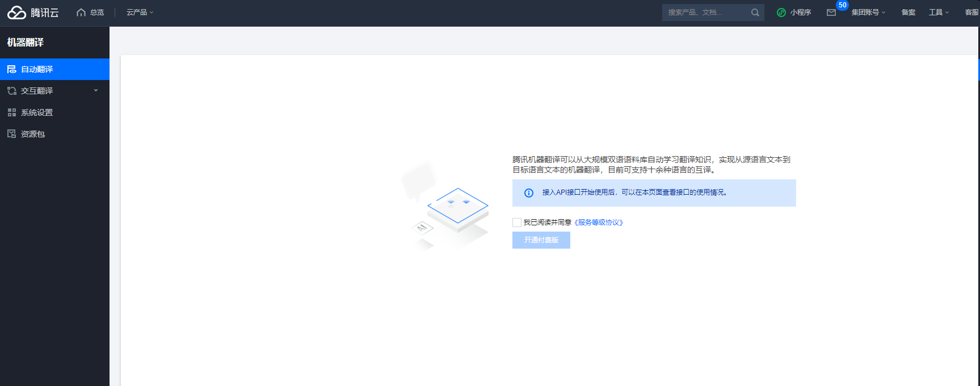The height and width of the screenshot is (386, 980).
Task: Click the 系统设置 grid icon
Action: click(x=12, y=112)
